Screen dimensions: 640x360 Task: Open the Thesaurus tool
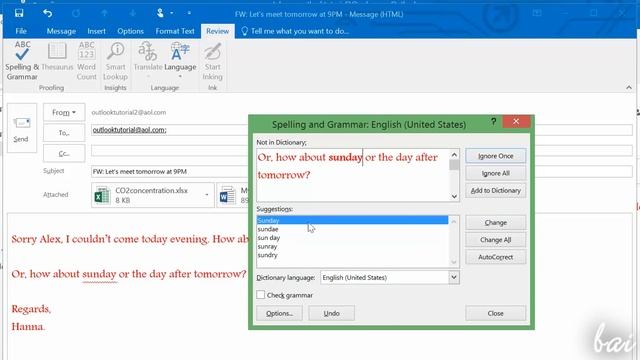[57, 57]
